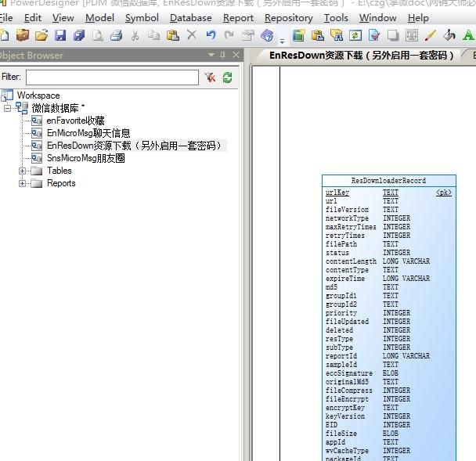Refresh the Object Browser with green arrows

(227, 77)
